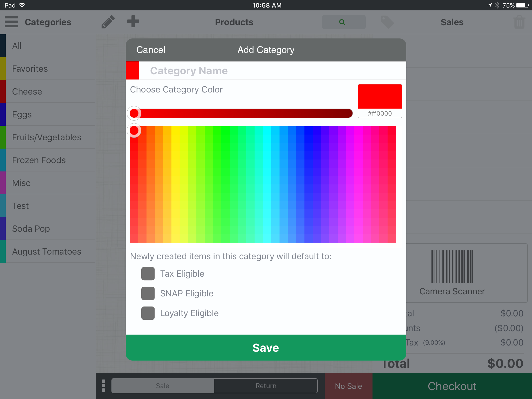Click the green search magnifier field
The width and height of the screenshot is (532, 399).
click(x=344, y=22)
